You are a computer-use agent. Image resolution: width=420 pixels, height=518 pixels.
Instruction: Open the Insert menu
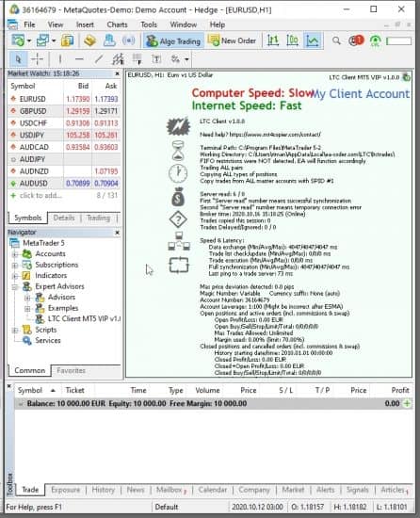click(x=85, y=24)
